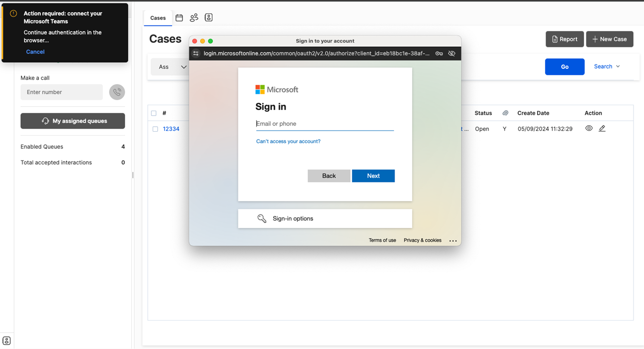Click the Make a call label
This screenshot has height=349, width=644.
35,78
